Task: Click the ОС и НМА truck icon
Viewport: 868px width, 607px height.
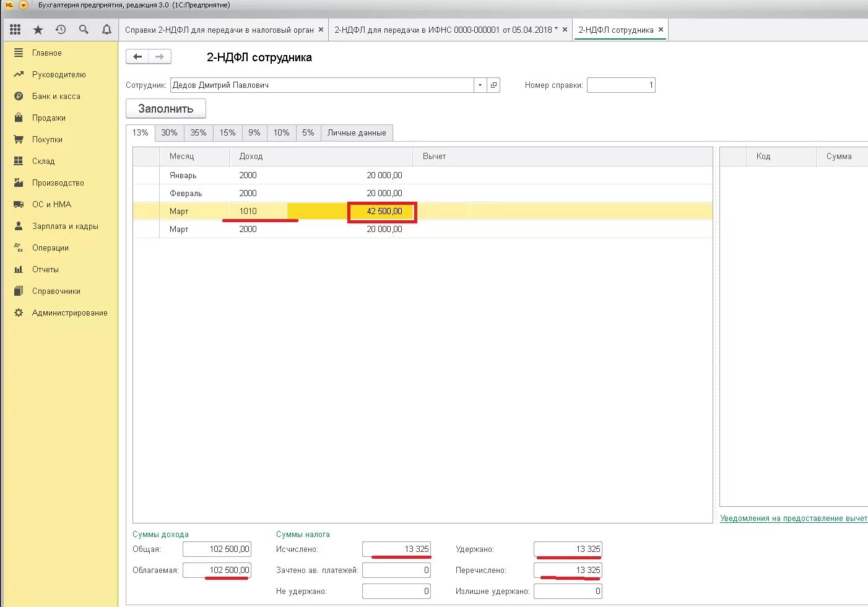Action: pos(19,204)
